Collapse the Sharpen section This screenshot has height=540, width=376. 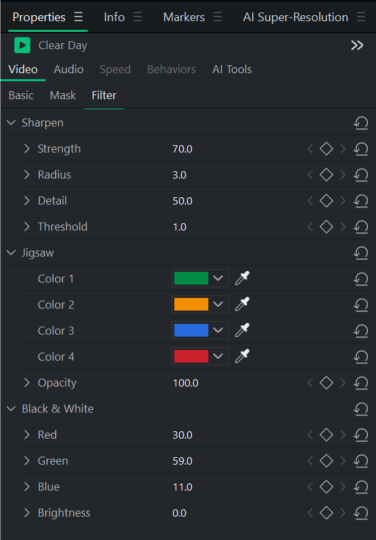pyautogui.click(x=11, y=123)
